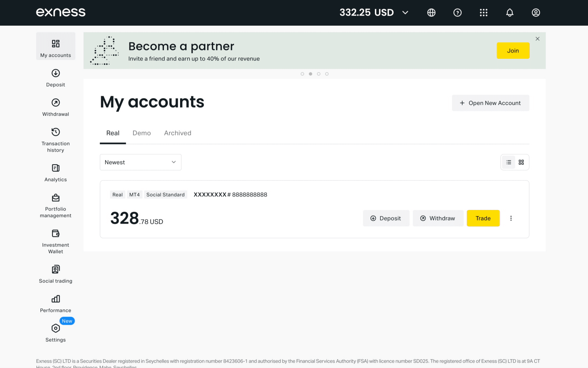The image size is (588, 368).
Task: Open Transaction history from sidebar
Action: tap(55, 140)
